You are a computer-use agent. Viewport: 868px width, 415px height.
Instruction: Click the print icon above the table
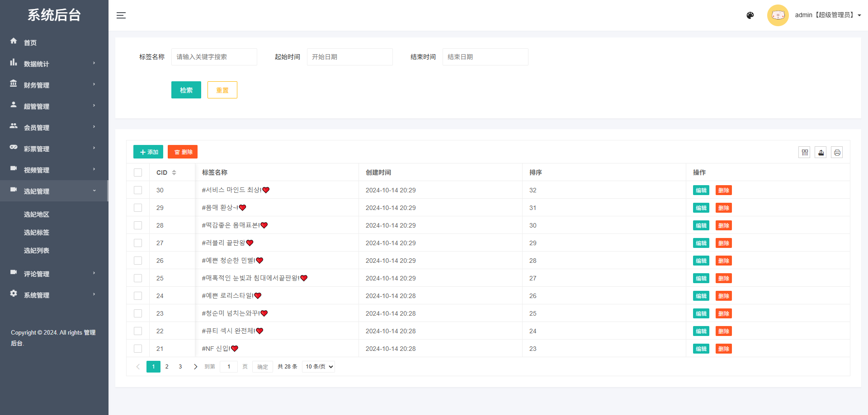pos(837,152)
